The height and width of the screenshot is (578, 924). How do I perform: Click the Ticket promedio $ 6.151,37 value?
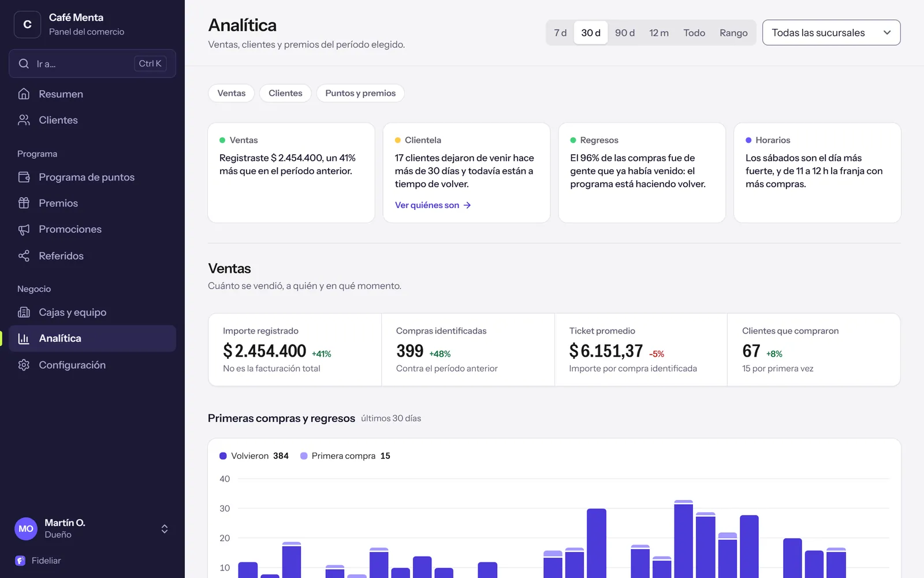pos(606,351)
